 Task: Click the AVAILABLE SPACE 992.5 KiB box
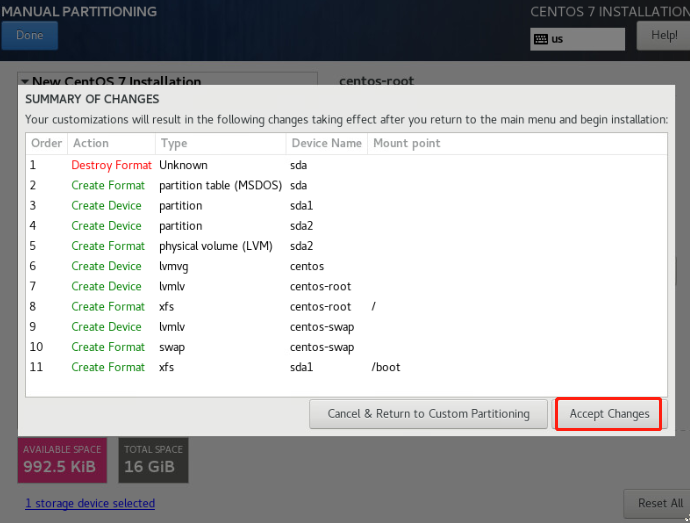(x=62, y=460)
